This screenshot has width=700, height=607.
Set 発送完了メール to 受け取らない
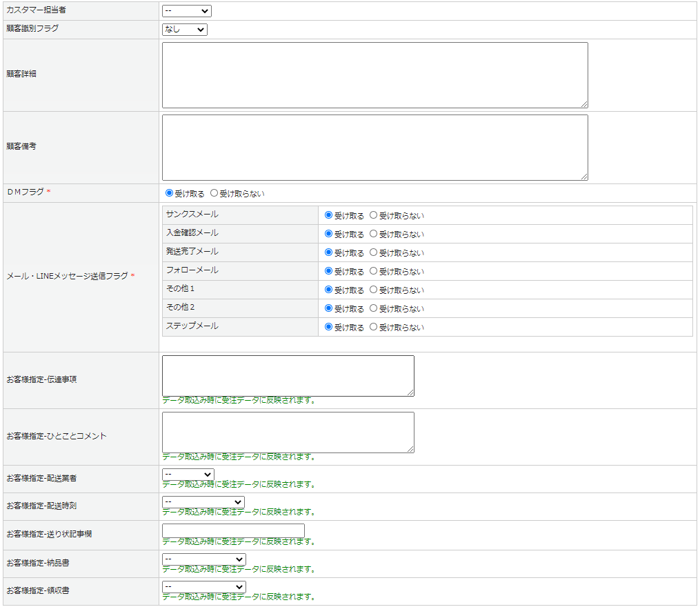coord(374,253)
